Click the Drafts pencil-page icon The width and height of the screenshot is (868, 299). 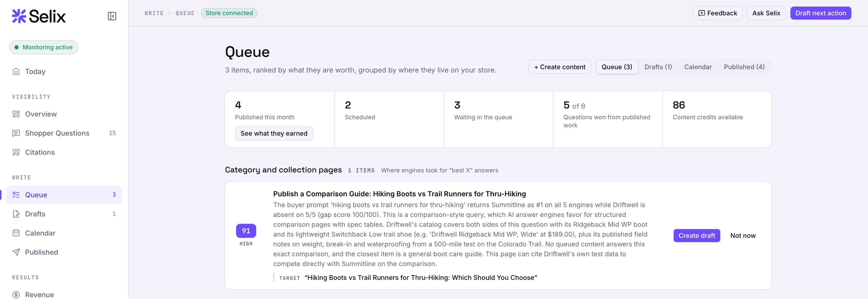pos(16,214)
